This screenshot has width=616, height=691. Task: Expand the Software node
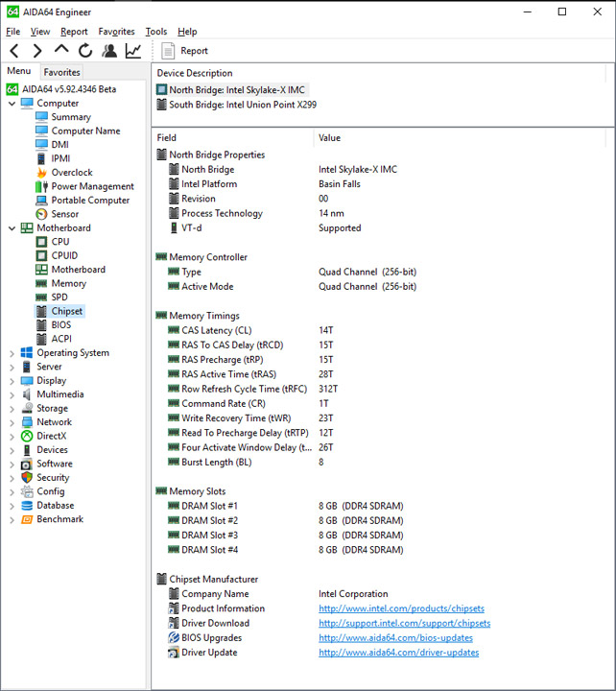click(x=12, y=465)
